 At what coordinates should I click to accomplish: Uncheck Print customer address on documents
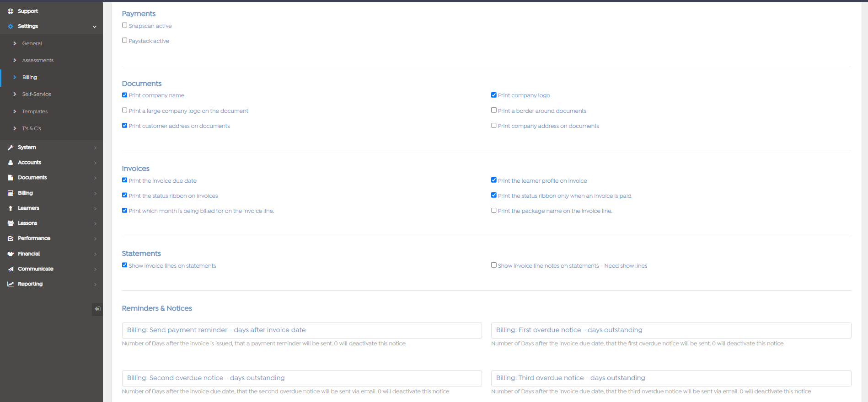[124, 126]
